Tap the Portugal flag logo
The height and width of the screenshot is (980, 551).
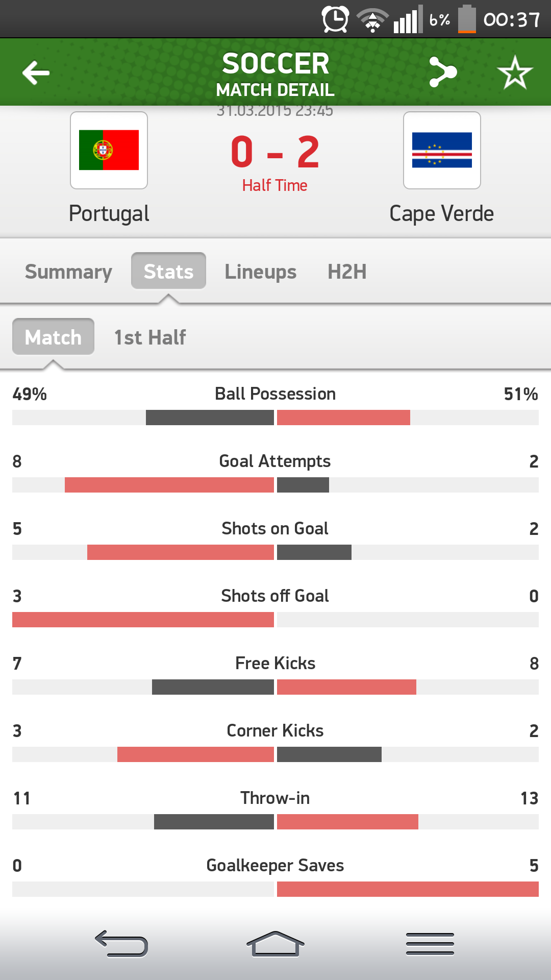tap(109, 150)
